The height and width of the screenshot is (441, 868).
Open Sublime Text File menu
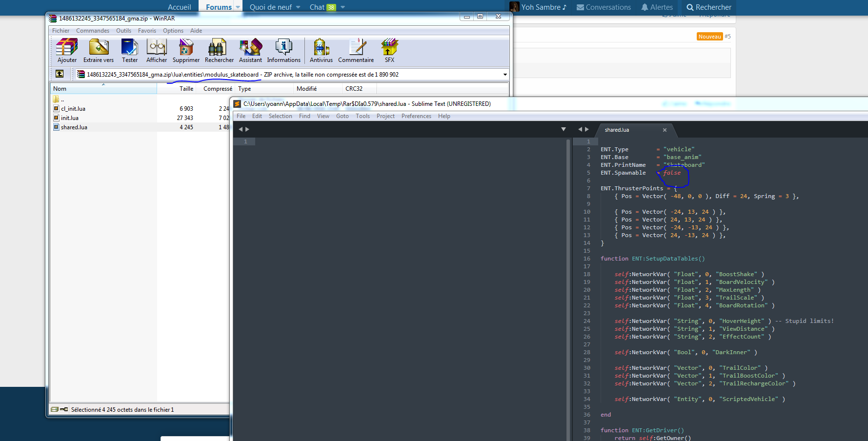pyautogui.click(x=241, y=116)
